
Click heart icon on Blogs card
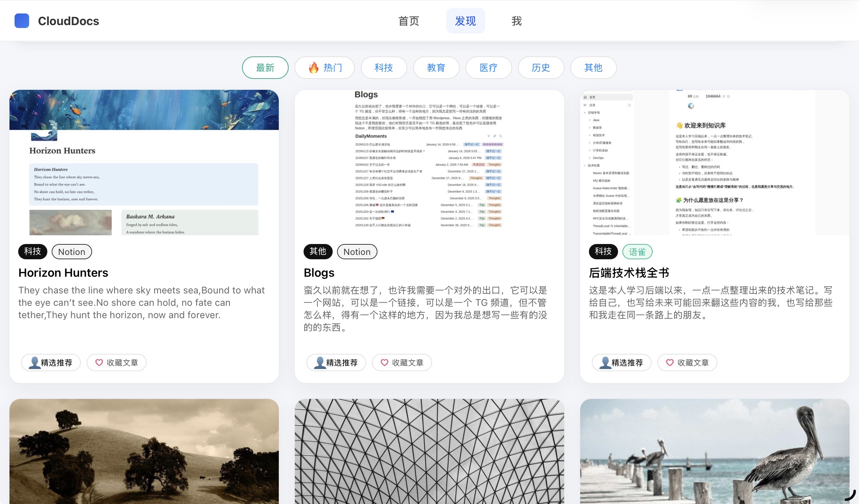tap(384, 363)
